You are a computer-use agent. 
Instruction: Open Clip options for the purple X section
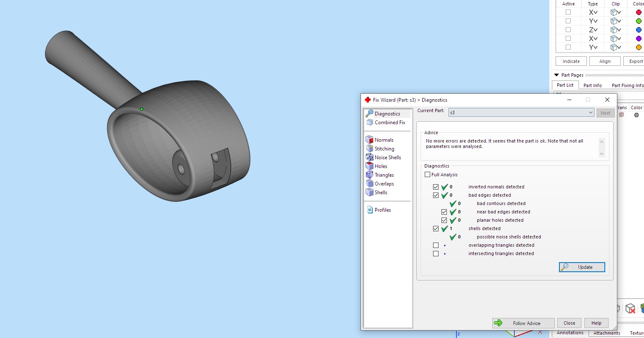616,39
